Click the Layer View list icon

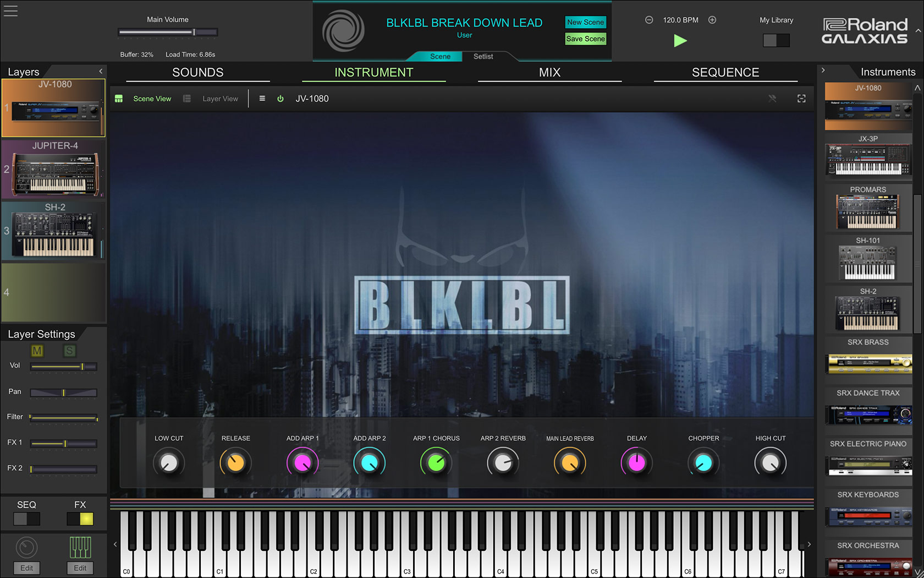pos(187,99)
